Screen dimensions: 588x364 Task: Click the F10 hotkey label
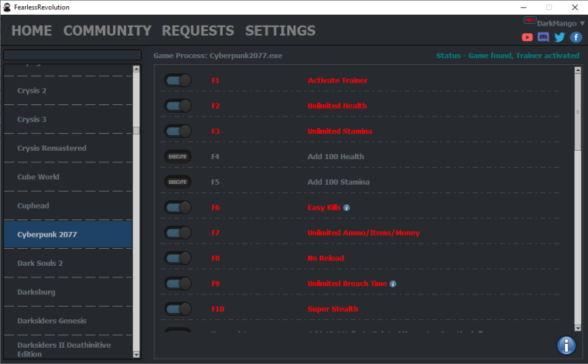[217, 309]
